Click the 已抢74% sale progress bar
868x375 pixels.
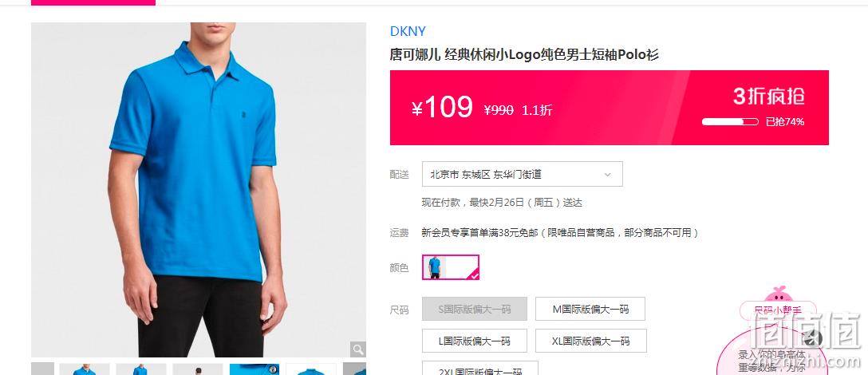tap(730, 122)
